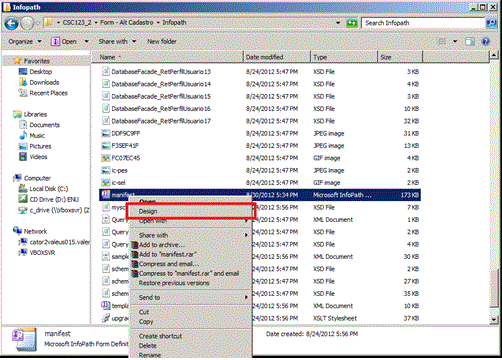502x360 pixels.
Task: Open CD Drive (D:) ENU
Action: [49, 199]
